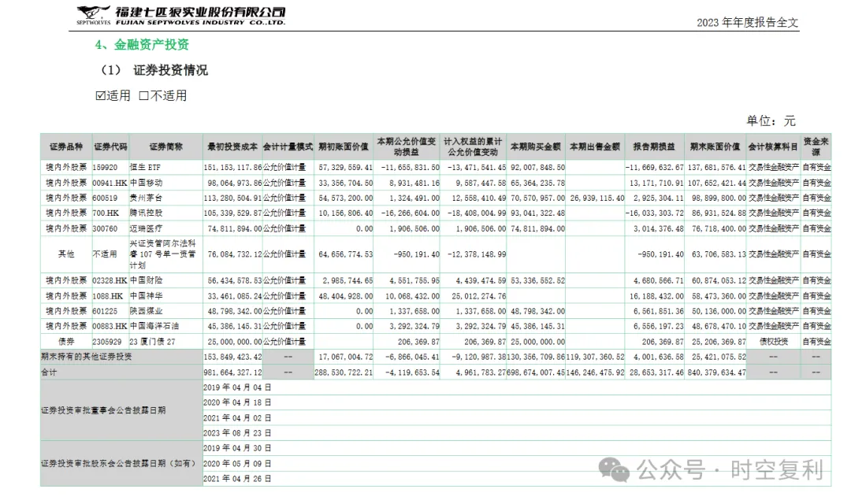Select the total cost value 981,664,327.12
851x504 pixels.
tap(232, 372)
